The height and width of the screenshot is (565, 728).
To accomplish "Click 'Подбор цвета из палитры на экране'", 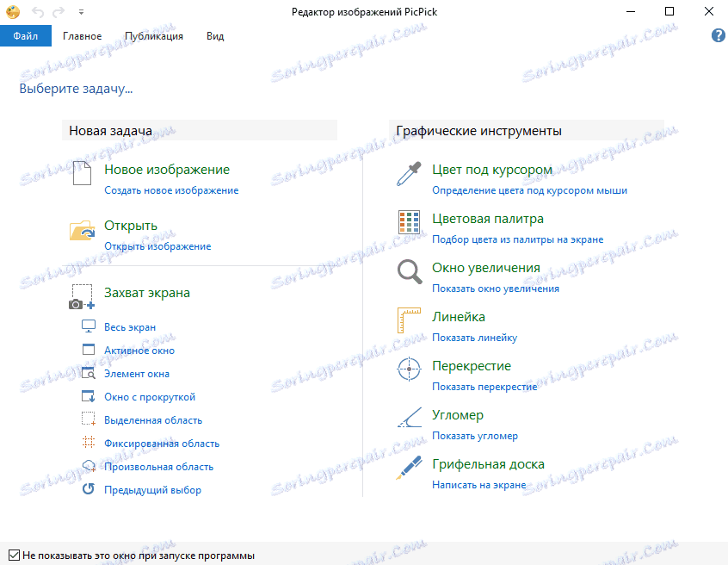I will click(518, 239).
